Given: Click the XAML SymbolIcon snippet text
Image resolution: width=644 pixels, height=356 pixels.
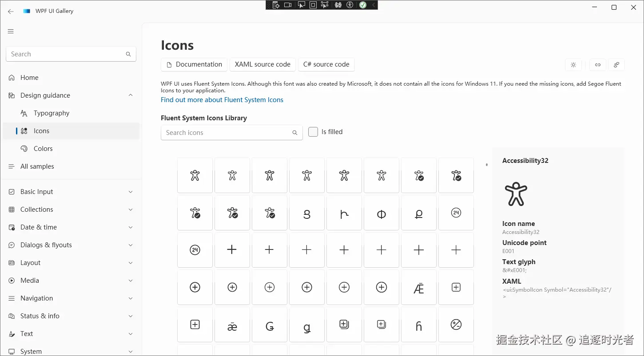Looking at the screenshot, I should click(557, 293).
